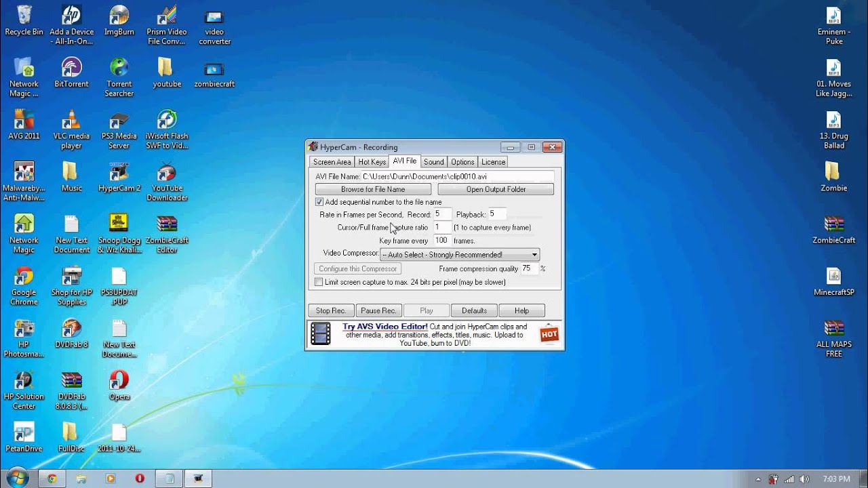The height and width of the screenshot is (488, 868).
Task: Open the youtube folder on desktop
Action: point(167,73)
